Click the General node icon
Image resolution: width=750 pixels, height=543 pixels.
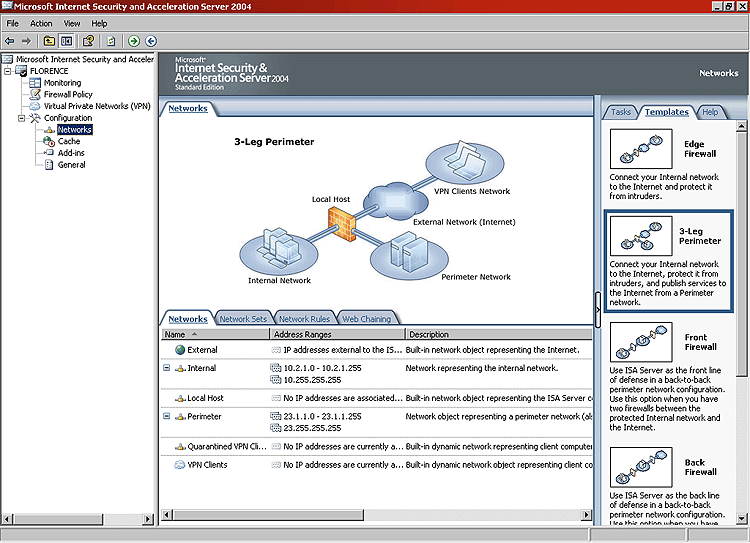[49, 165]
